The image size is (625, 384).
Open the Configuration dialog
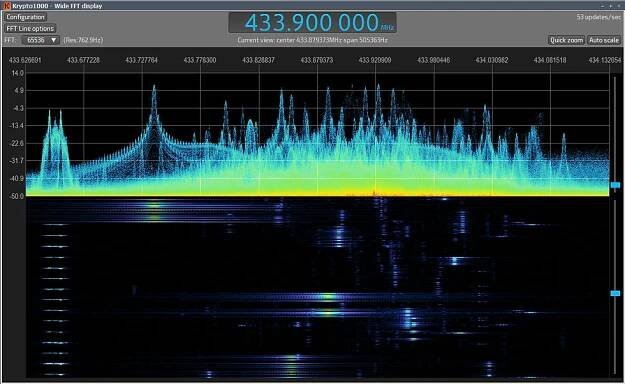click(25, 17)
